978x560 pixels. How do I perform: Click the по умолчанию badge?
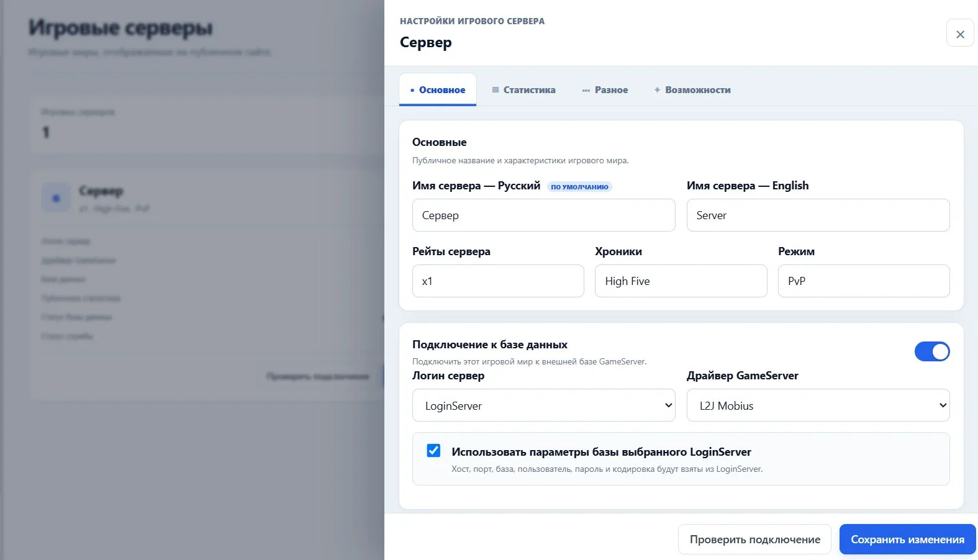click(x=579, y=186)
